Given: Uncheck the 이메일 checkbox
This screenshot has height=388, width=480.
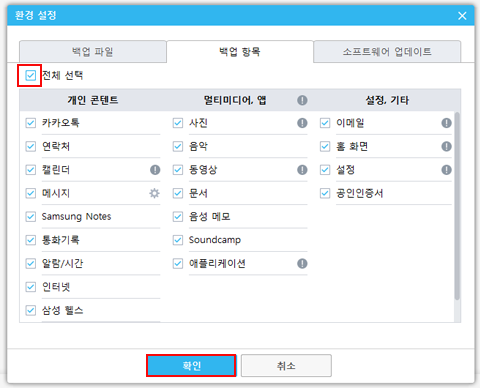Looking at the screenshot, I should [325, 123].
